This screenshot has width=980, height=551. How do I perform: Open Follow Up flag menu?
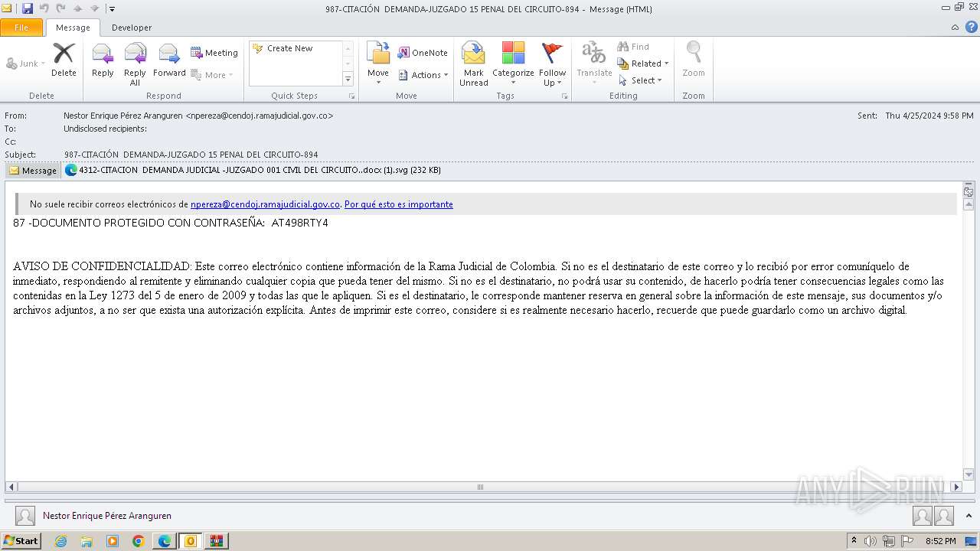click(552, 64)
